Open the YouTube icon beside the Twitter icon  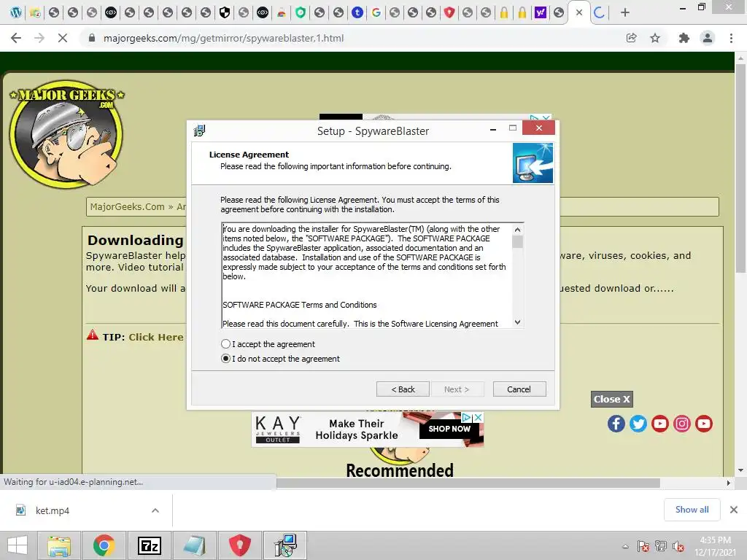[x=659, y=424]
